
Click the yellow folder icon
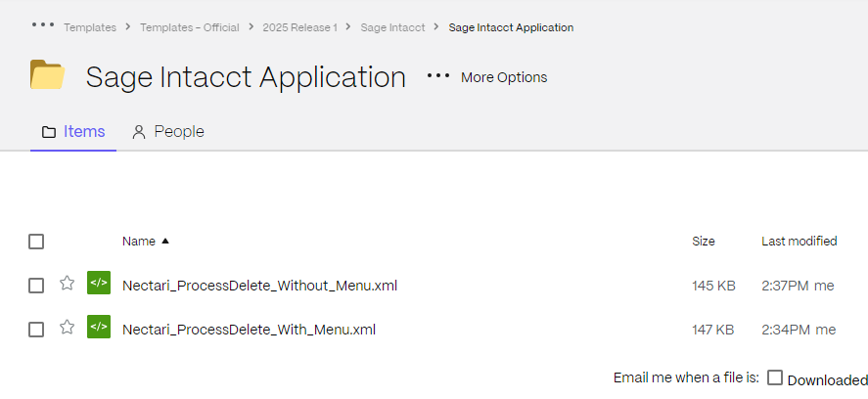(x=47, y=74)
